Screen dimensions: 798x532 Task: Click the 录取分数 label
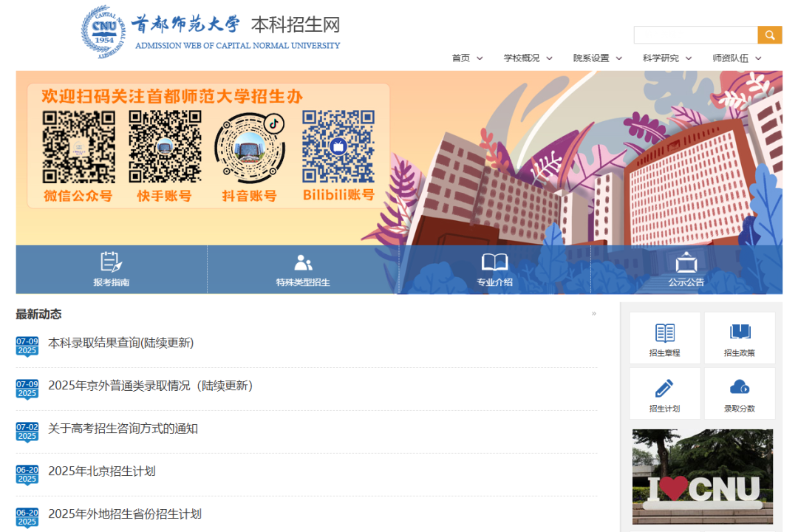point(740,409)
